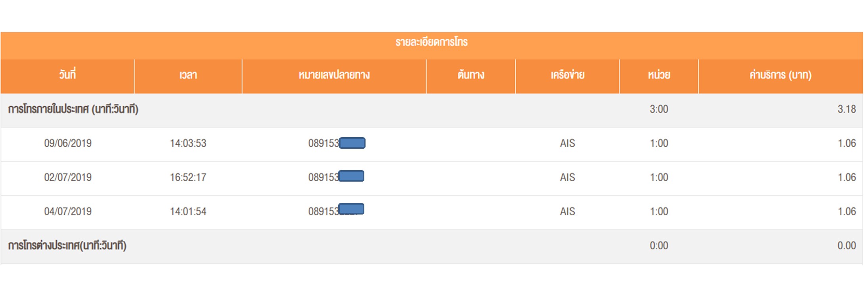The image size is (868, 297).
Task: Click the date 09/06/2019
Action: pyautogui.click(x=68, y=144)
